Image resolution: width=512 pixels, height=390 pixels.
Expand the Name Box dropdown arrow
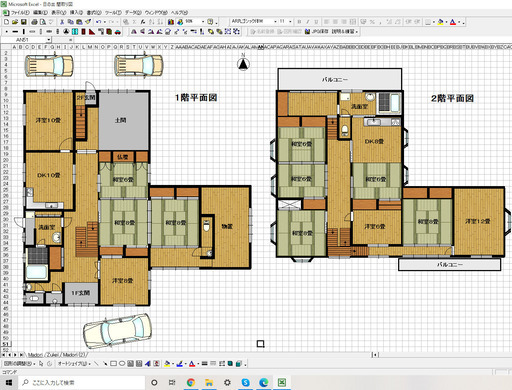pyautogui.click(x=49, y=40)
